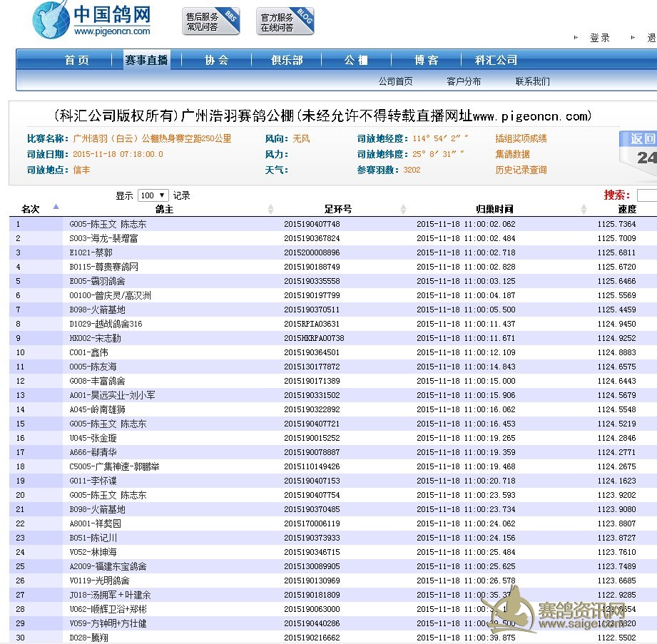This screenshot has height=644, width=657.
Task: Click the 搜索 input box
Action: 646,195
